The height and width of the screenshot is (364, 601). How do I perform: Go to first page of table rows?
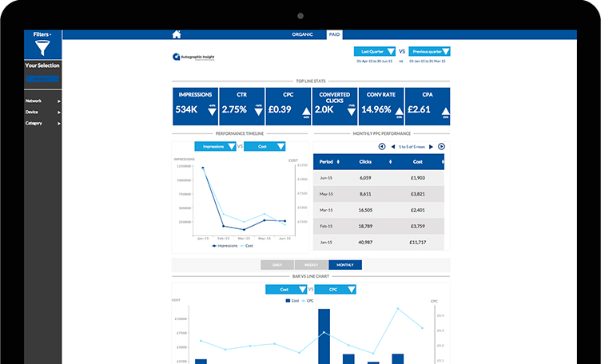pyautogui.click(x=382, y=147)
